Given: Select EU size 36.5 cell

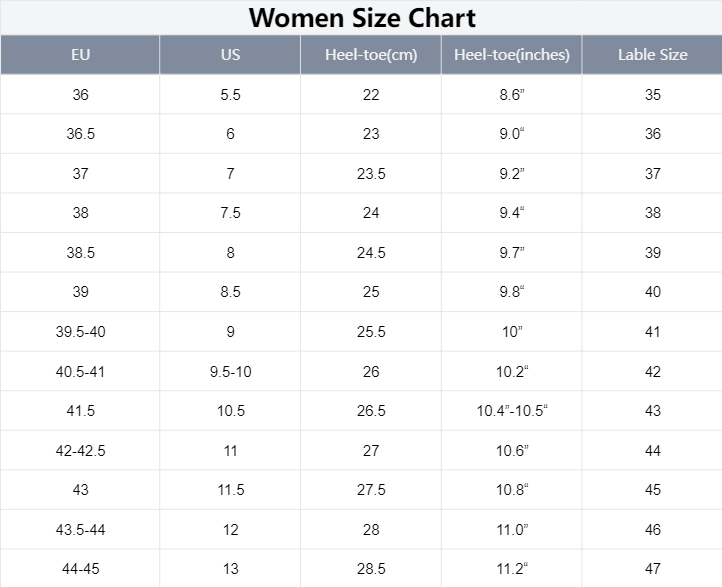Looking at the screenshot, I should (x=80, y=134).
